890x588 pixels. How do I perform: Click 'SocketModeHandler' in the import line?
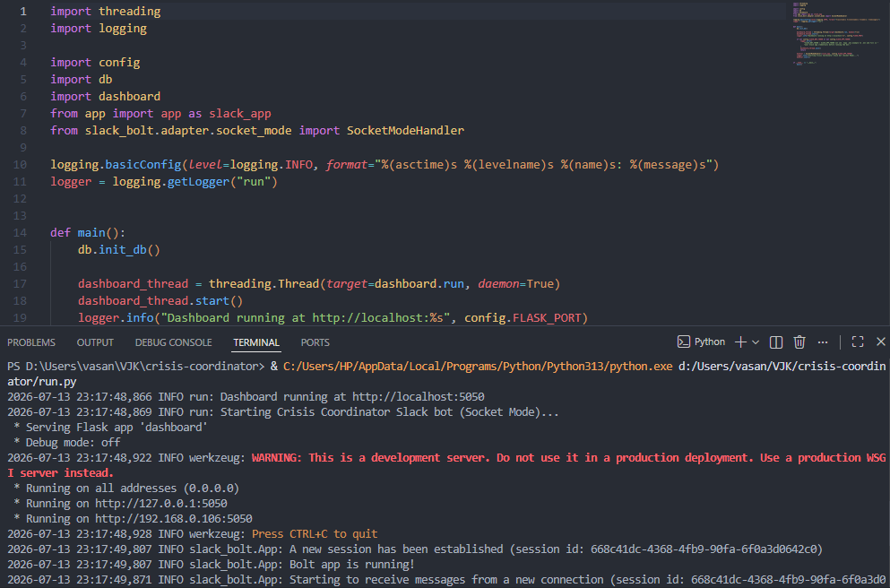point(405,131)
